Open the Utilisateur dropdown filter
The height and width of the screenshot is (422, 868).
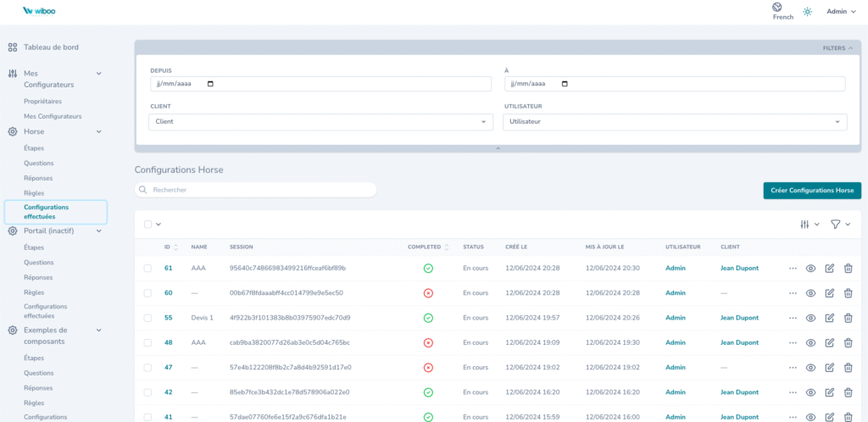tap(674, 122)
